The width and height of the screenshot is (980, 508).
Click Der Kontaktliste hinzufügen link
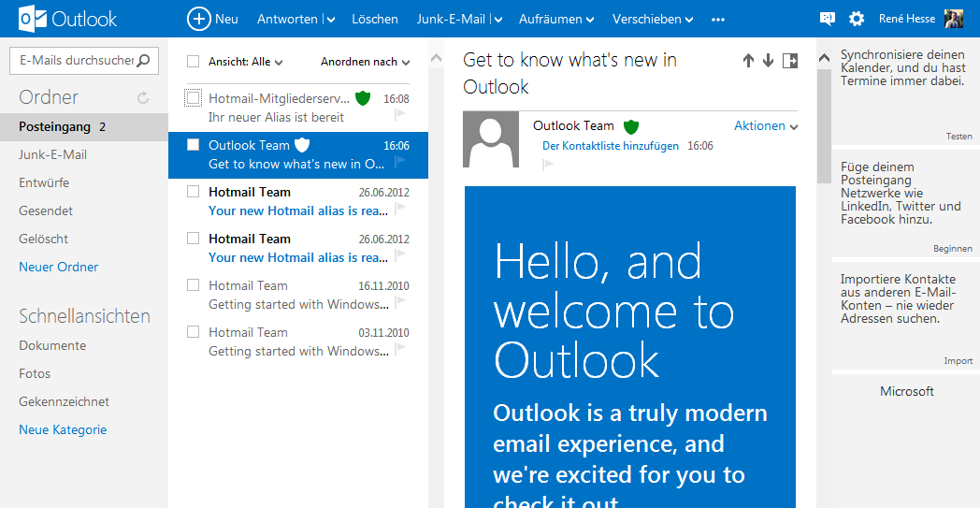click(x=611, y=146)
